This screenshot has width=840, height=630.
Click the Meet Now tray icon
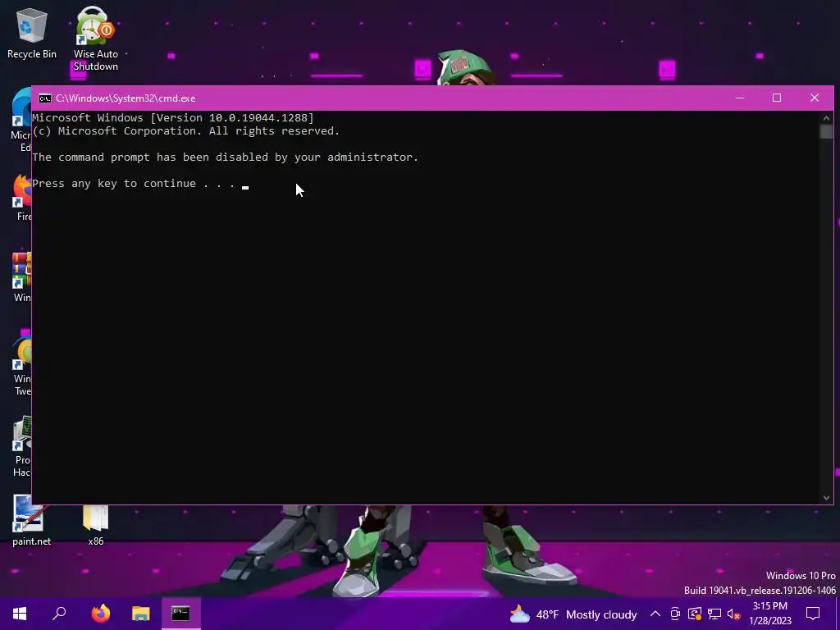[x=675, y=614]
